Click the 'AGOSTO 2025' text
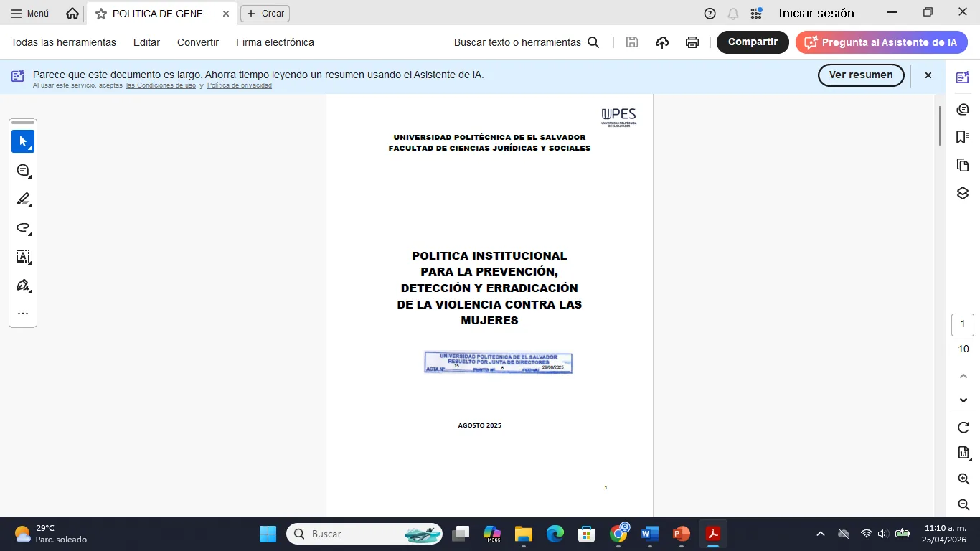The height and width of the screenshot is (551, 980). coord(480,425)
